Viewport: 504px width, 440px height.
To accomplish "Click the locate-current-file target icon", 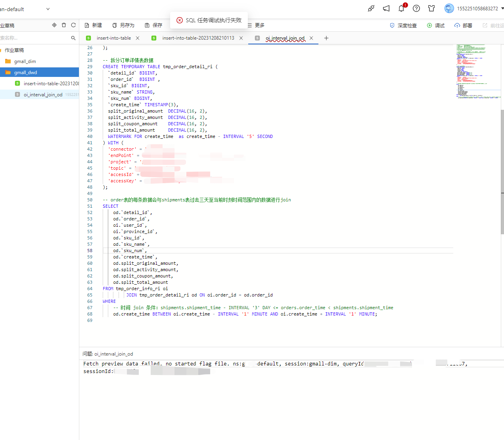I will (x=54, y=25).
